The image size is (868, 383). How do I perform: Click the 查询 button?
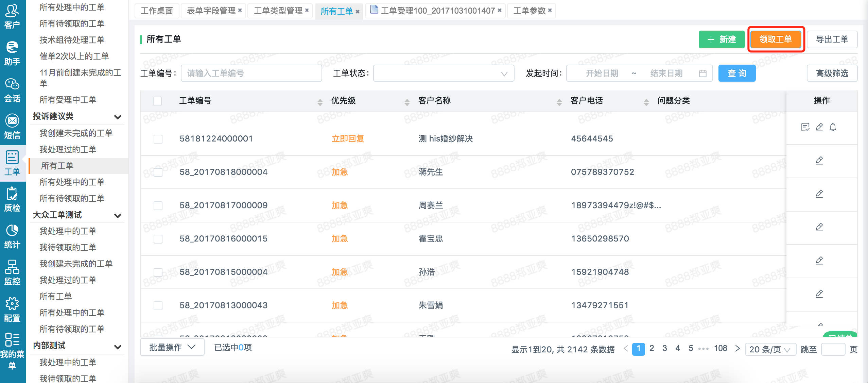coord(737,73)
